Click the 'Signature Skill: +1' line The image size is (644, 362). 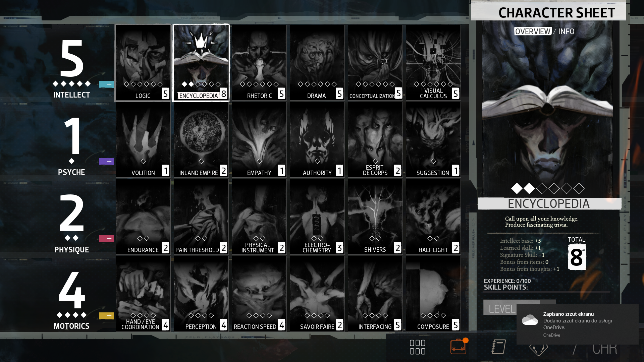[522, 255]
